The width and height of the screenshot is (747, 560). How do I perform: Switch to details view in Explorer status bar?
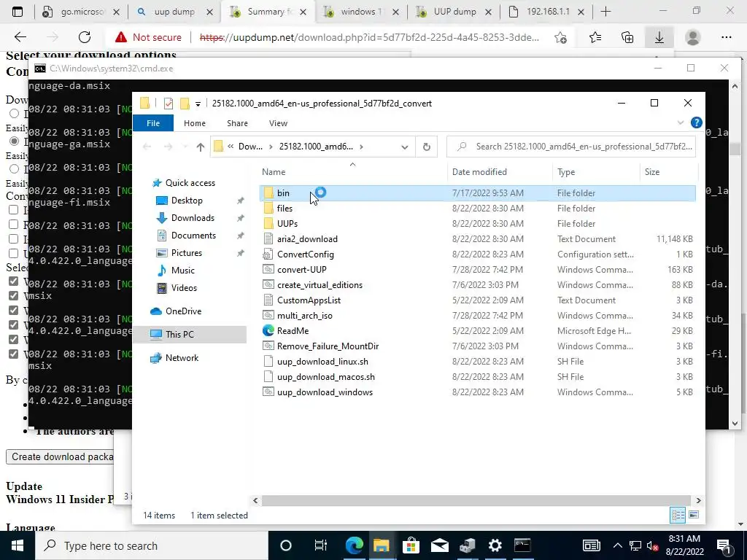click(678, 515)
